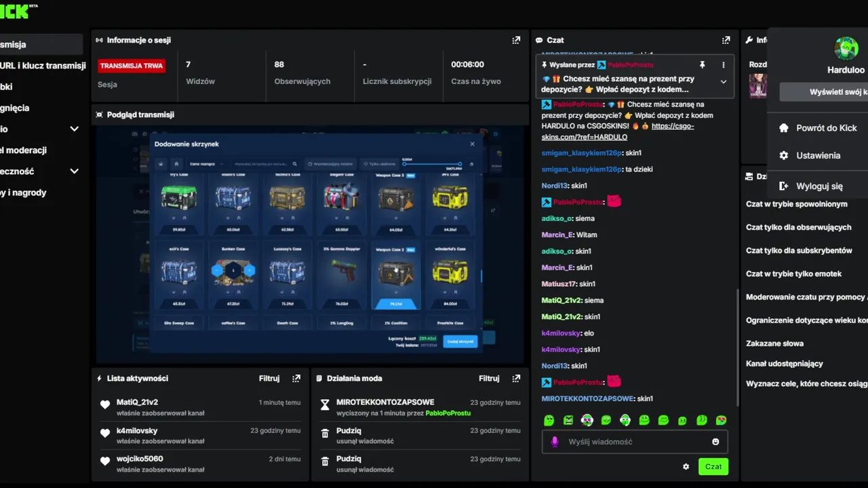
Task: Open URL i klucz transmisji sidebar page
Action: tap(42, 66)
